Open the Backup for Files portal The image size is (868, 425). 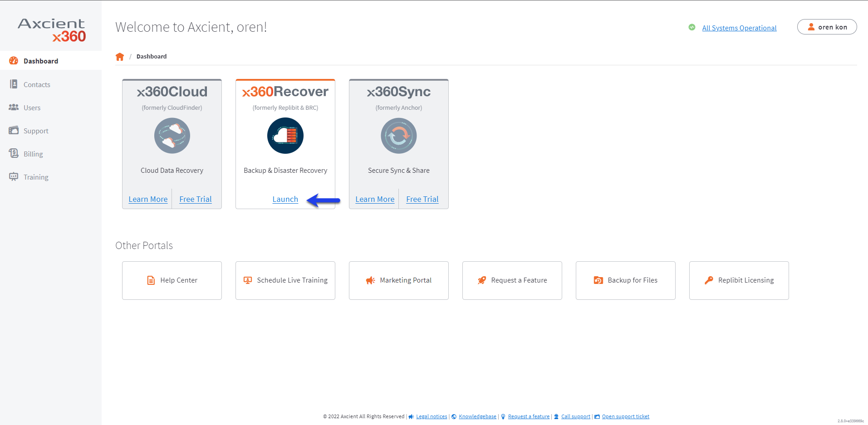click(x=626, y=280)
